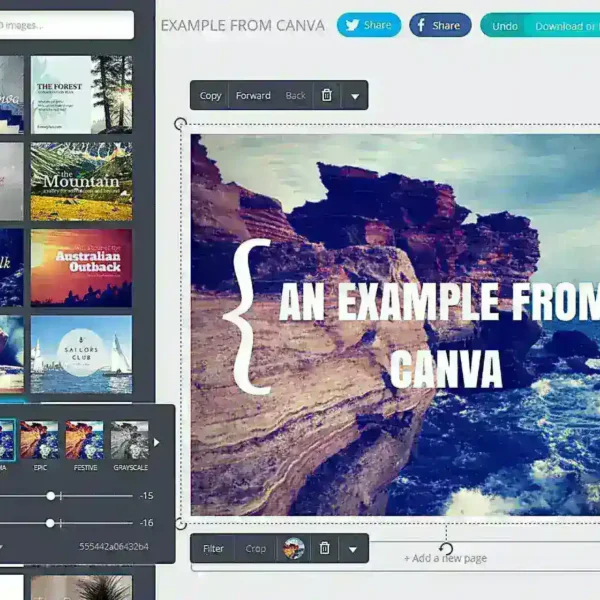This screenshot has height=600, width=600.
Task: Show more filters with the right arrow
Action: (156, 442)
